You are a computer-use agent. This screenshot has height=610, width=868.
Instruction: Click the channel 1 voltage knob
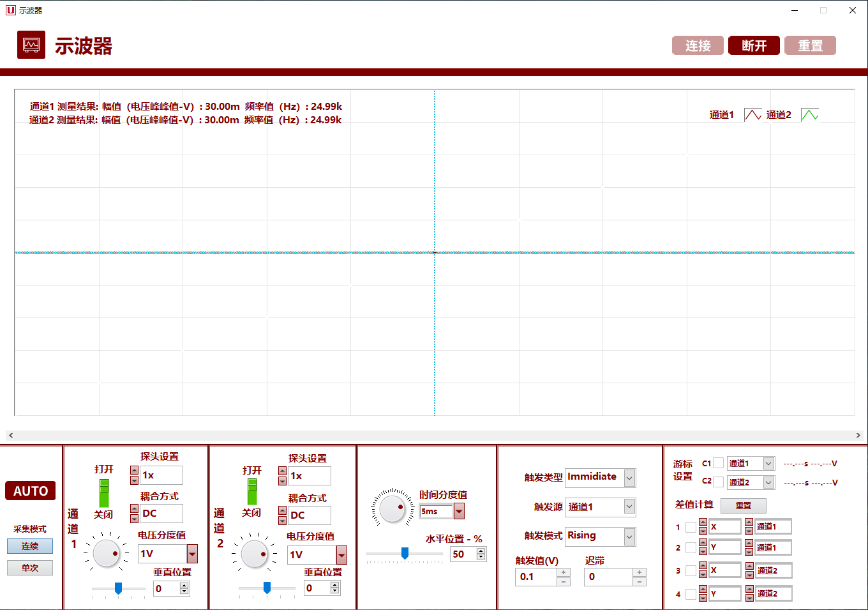click(107, 553)
